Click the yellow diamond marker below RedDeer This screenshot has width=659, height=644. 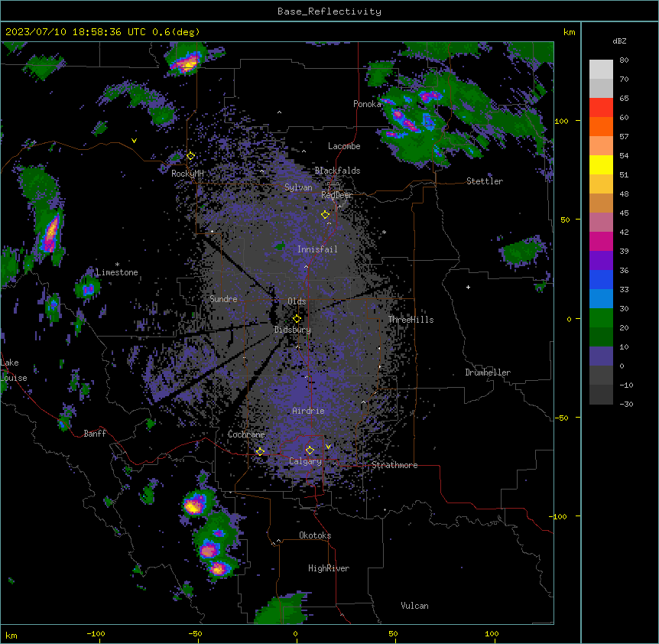[x=325, y=215]
